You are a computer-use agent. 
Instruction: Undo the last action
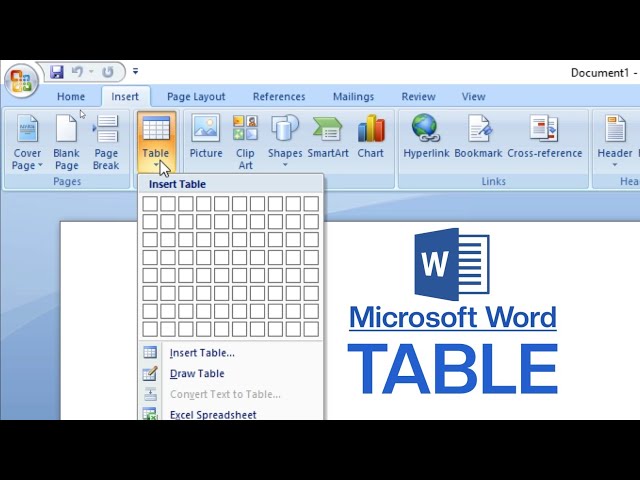77,72
